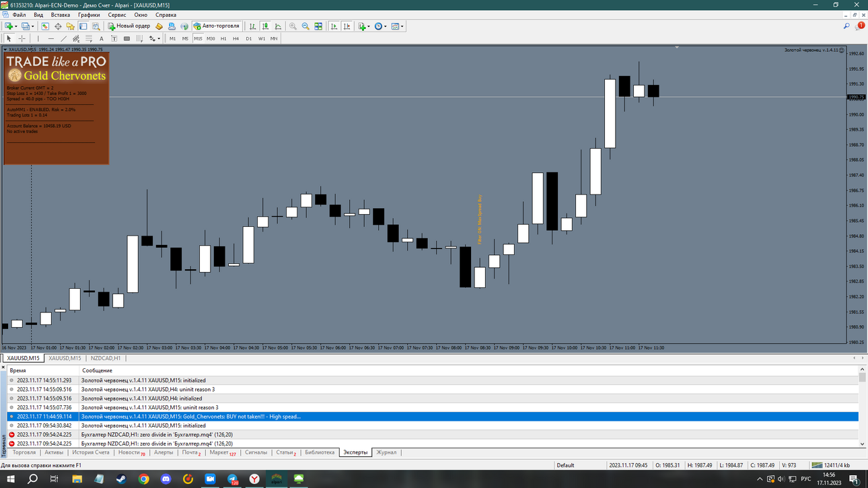Image resolution: width=868 pixels, height=488 pixels.
Task: Open the indicators list dropdown
Action: [x=364, y=26]
